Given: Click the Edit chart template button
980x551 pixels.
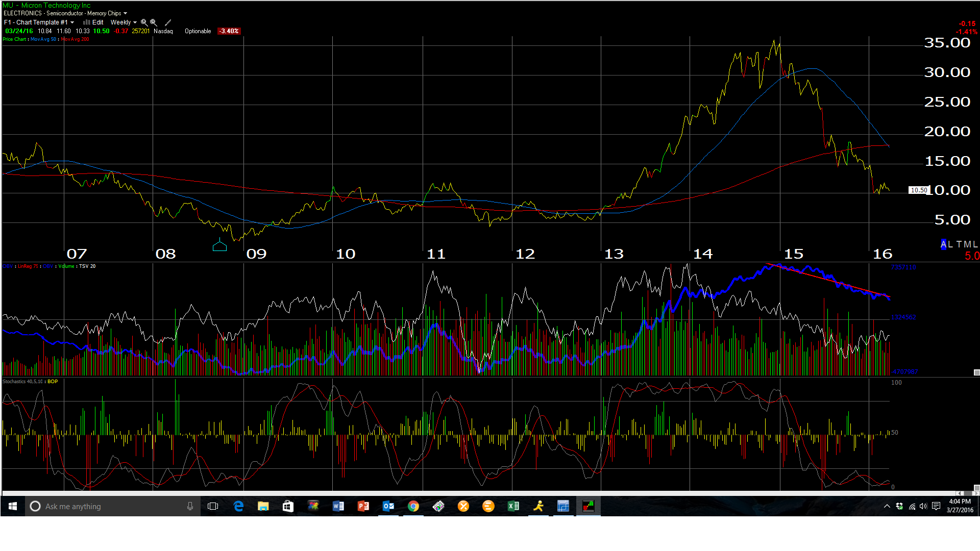Looking at the screenshot, I should pyautogui.click(x=97, y=22).
